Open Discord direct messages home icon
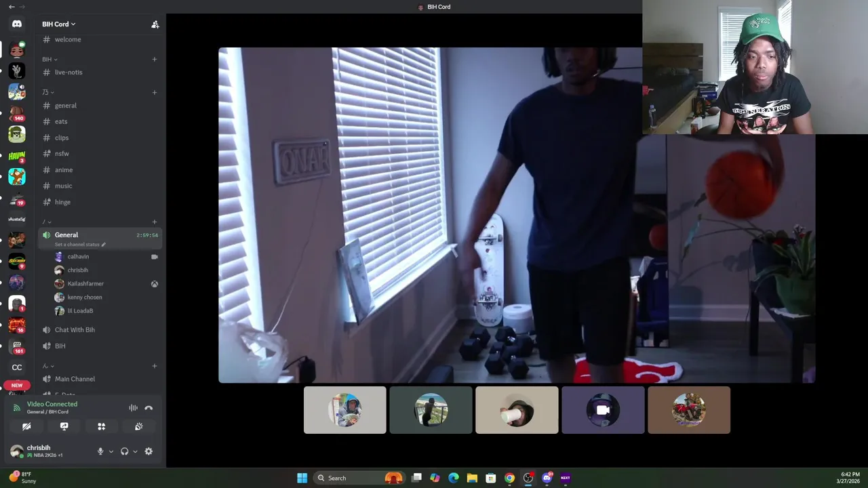This screenshot has height=488, width=868. 17,24
